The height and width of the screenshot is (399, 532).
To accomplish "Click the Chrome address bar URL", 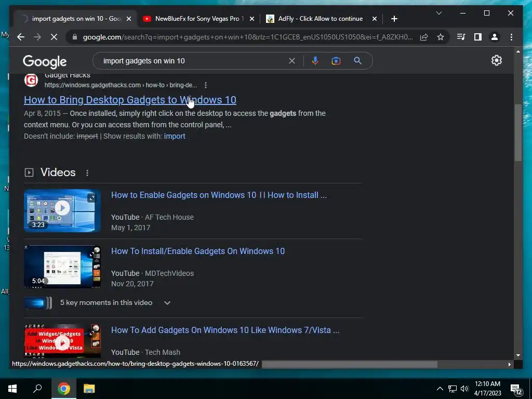I will [248, 37].
